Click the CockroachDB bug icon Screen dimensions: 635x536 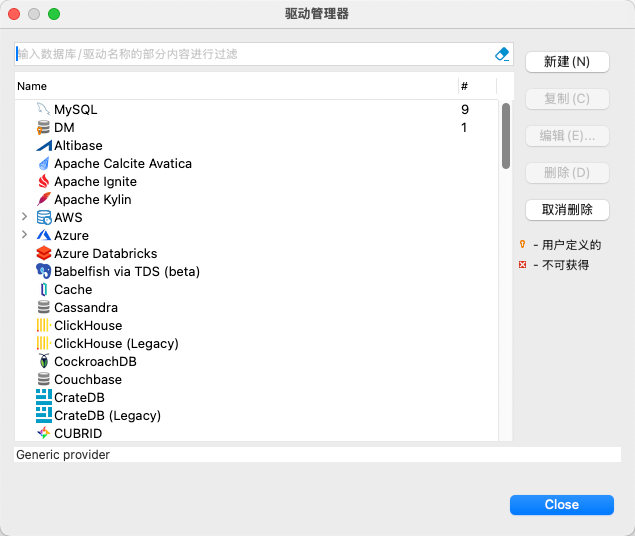tap(43, 362)
